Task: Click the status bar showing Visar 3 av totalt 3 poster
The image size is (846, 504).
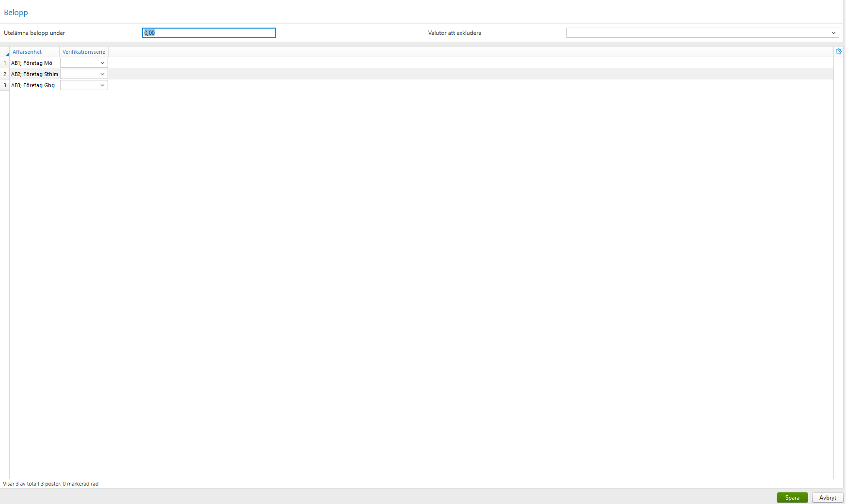Action: point(50,483)
